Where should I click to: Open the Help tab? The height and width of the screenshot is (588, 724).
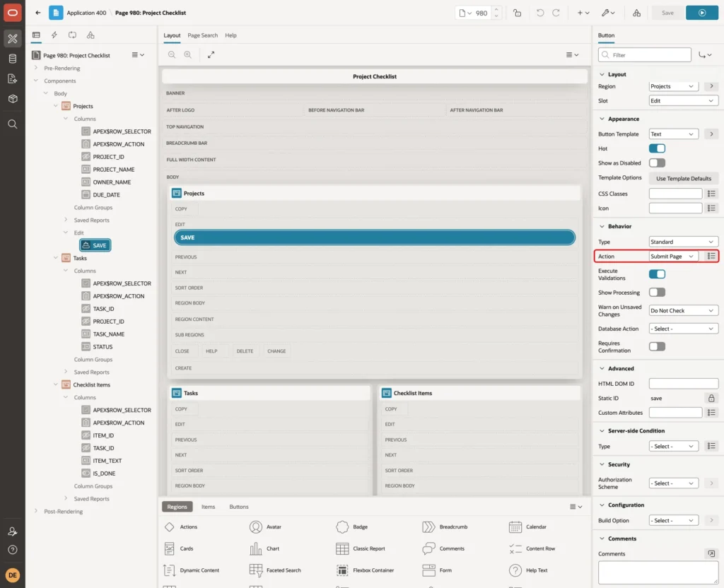(230, 35)
